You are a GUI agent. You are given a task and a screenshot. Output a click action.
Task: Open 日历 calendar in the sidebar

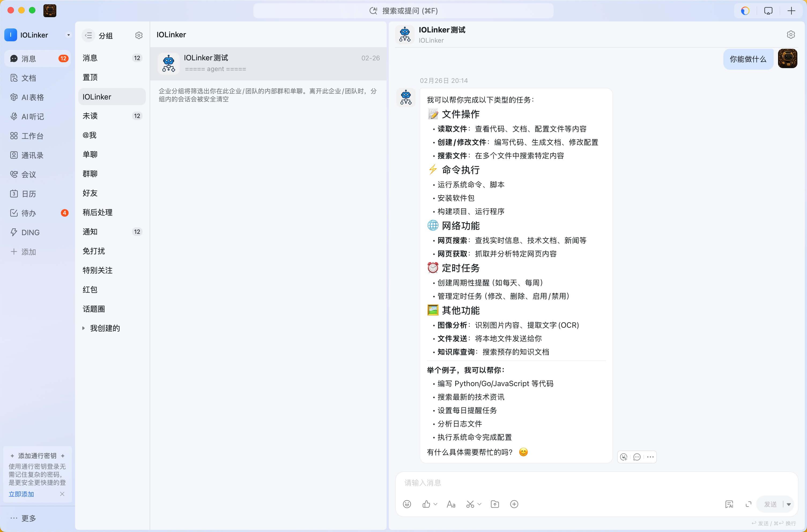(x=37, y=194)
